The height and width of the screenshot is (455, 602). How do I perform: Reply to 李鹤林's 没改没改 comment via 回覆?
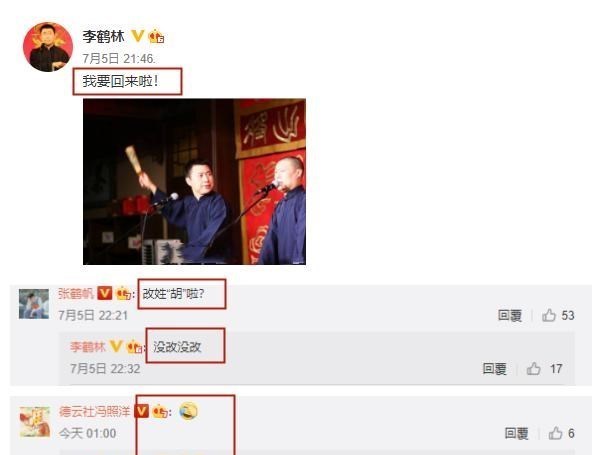[494, 369]
